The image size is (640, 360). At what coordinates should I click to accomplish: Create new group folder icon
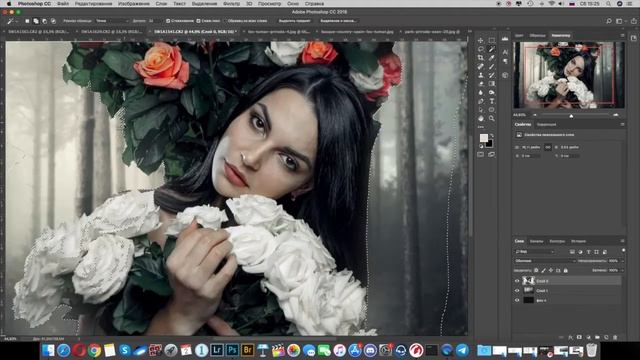pyautogui.click(x=597, y=337)
